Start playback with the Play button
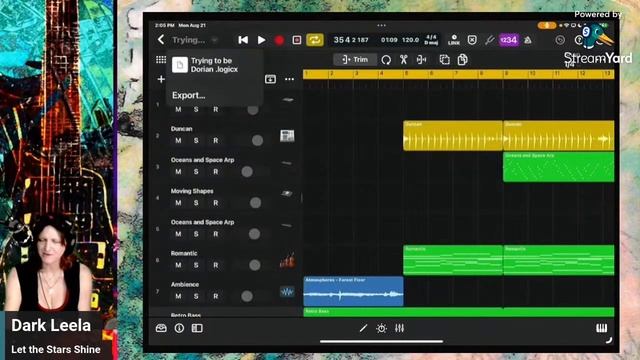Viewport: 640px width, 360px height. pos(262,40)
